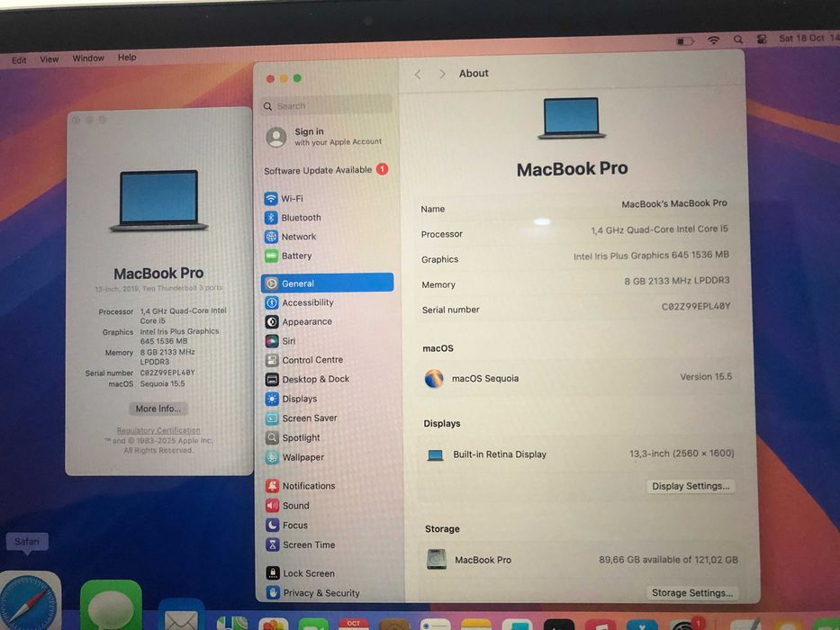The height and width of the screenshot is (630, 840).
Task: Click Intel Iris Plus Graphics 645 value
Action: point(651,256)
